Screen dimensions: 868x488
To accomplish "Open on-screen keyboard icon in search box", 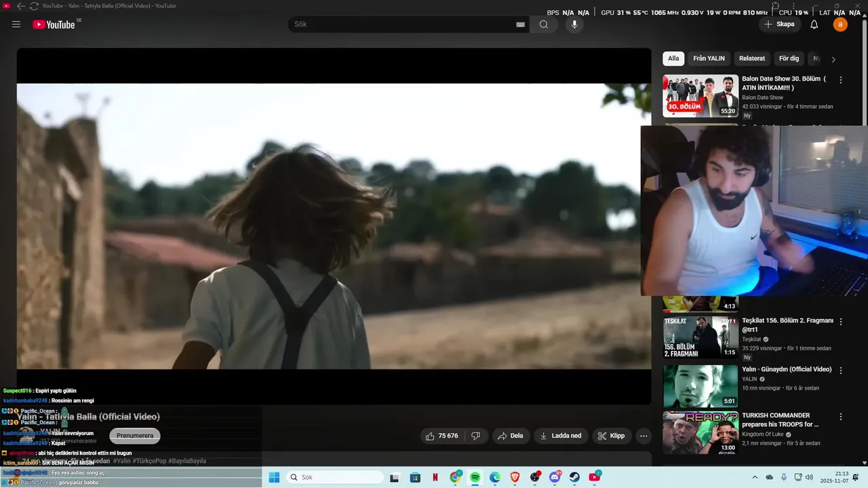I will pyautogui.click(x=520, y=24).
